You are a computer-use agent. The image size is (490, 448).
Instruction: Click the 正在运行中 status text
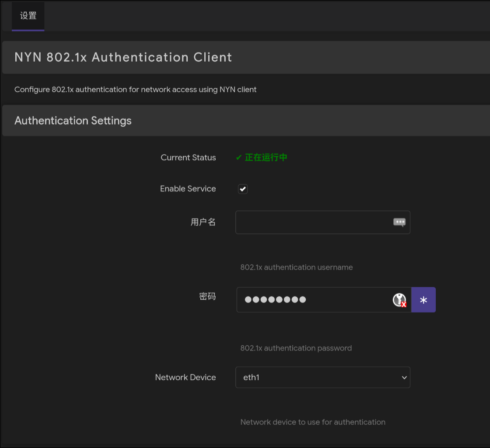coord(266,158)
